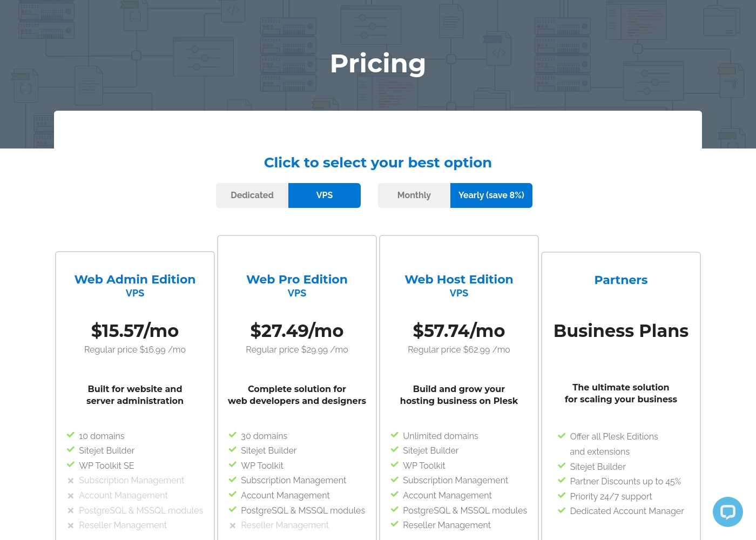Click the cross icon beside Web Admin Account Management
The height and width of the screenshot is (540, 756).
coord(71,496)
